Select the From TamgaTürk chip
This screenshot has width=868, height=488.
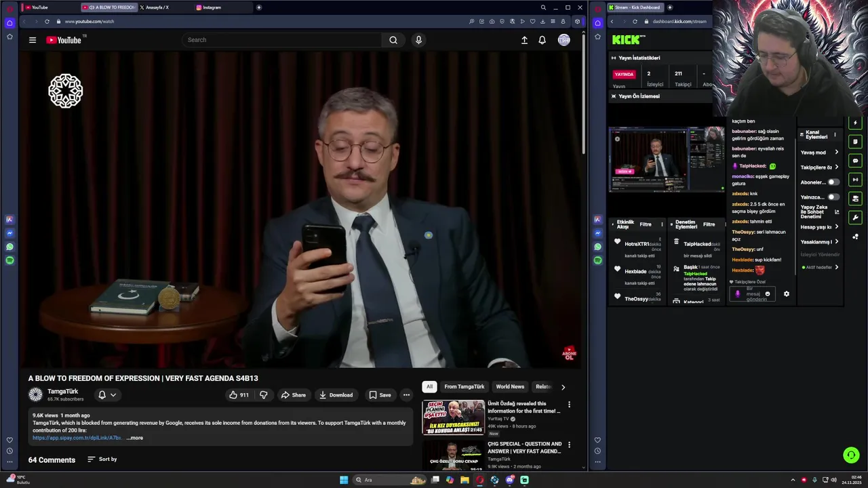pyautogui.click(x=465, y=387)
